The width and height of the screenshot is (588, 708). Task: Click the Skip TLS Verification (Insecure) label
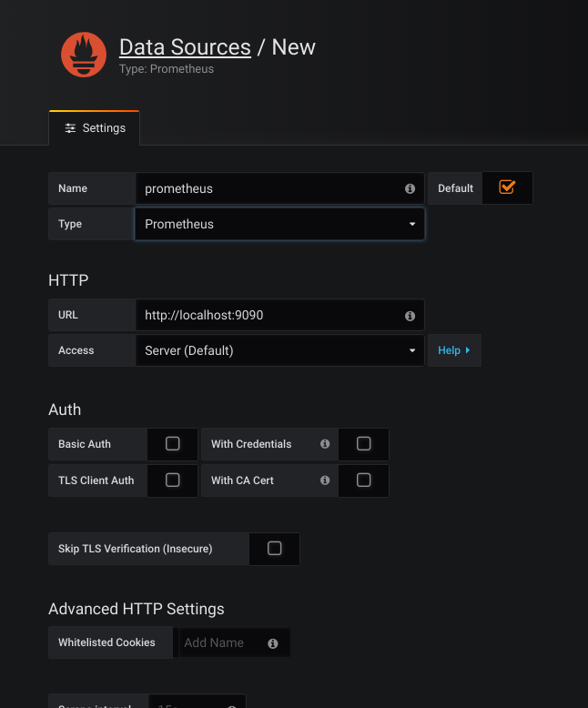click(x=135, y=549)
